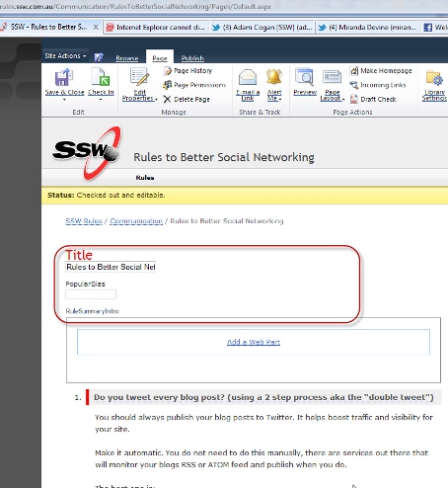Switch to Adam Cogan Twitter tab
Image resolution: width=448 pixels, height=488 pixels.
[262, 28]
